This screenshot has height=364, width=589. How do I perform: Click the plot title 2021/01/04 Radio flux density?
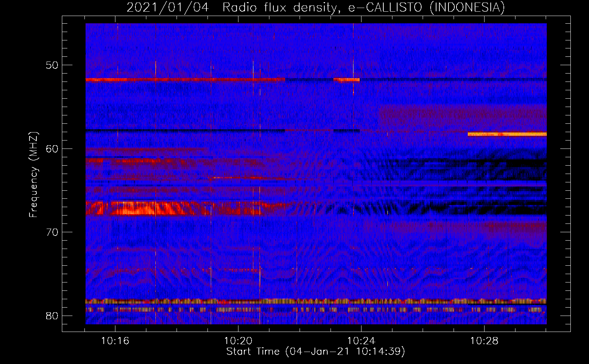click(x=316, y=7)
